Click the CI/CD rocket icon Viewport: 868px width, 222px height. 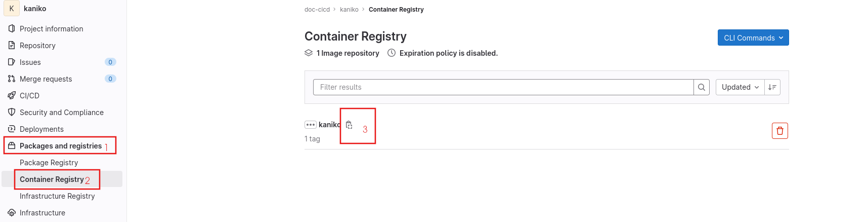tap(12, 95)
